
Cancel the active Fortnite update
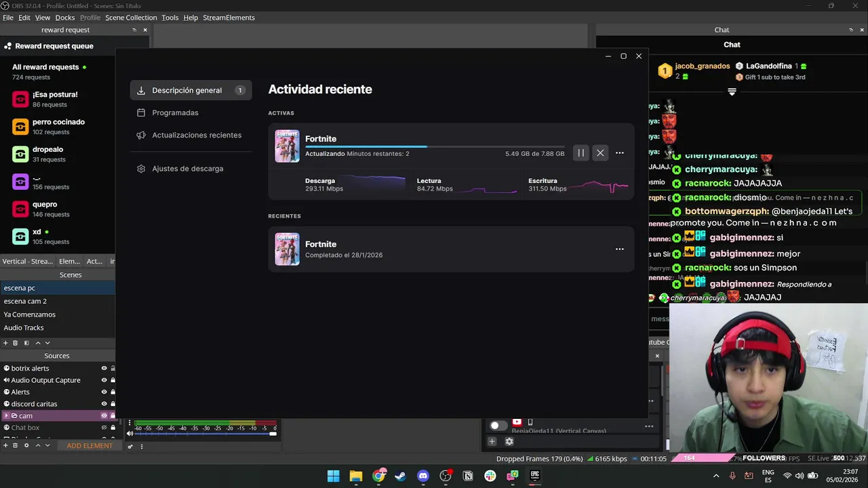(x=600, y=153)
